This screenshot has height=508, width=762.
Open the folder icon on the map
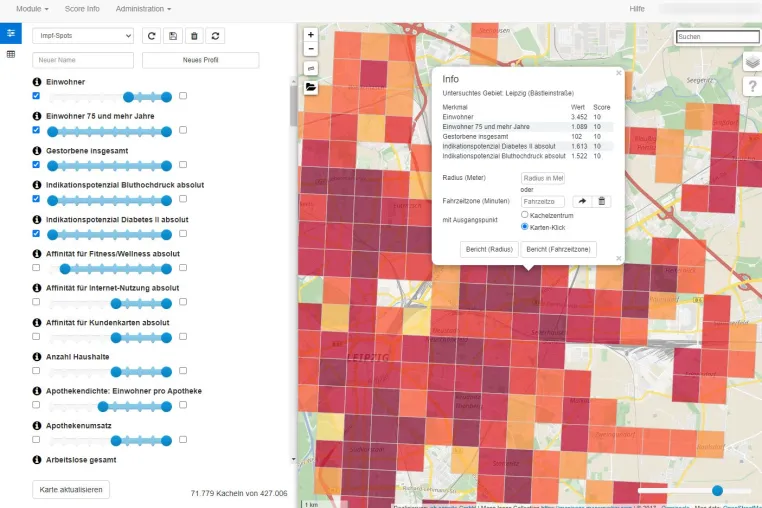click(311, 88)
